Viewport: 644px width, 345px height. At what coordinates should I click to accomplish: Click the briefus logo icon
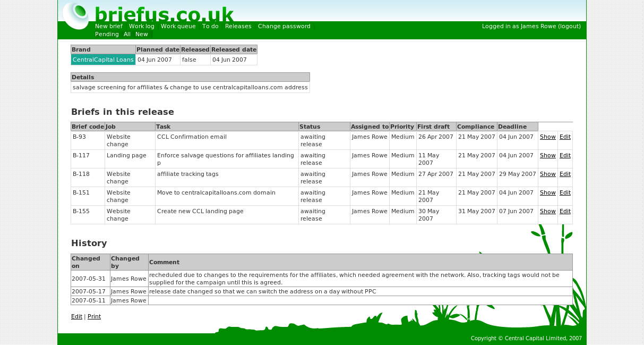[76, 15]
